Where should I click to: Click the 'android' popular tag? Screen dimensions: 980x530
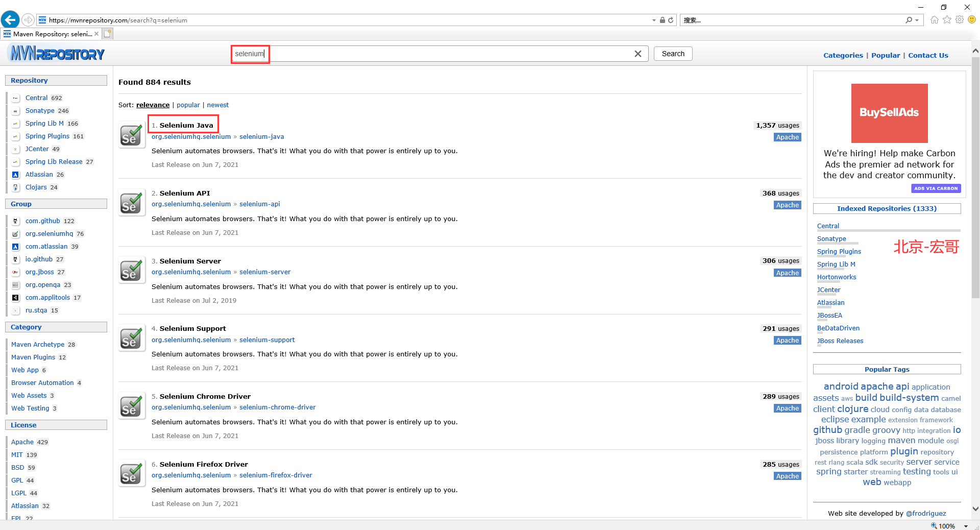[x=841, y=387]
